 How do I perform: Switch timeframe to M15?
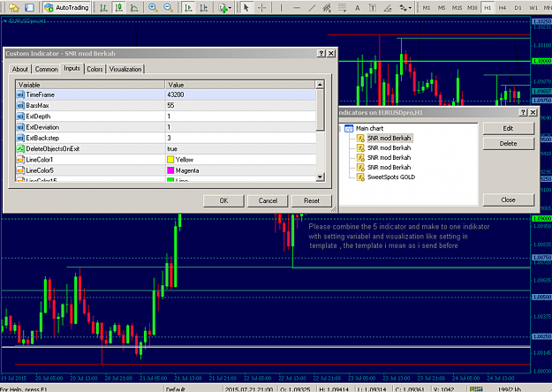coord(457,7)
